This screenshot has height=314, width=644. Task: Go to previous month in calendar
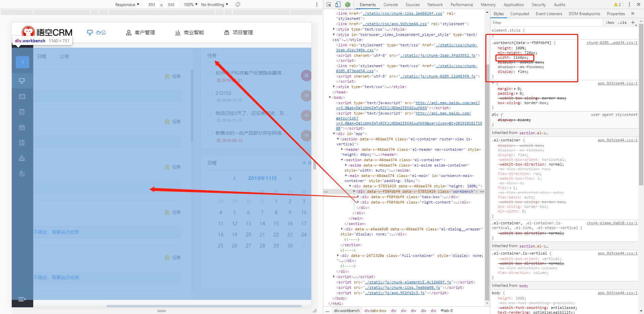tap(234, 178)
